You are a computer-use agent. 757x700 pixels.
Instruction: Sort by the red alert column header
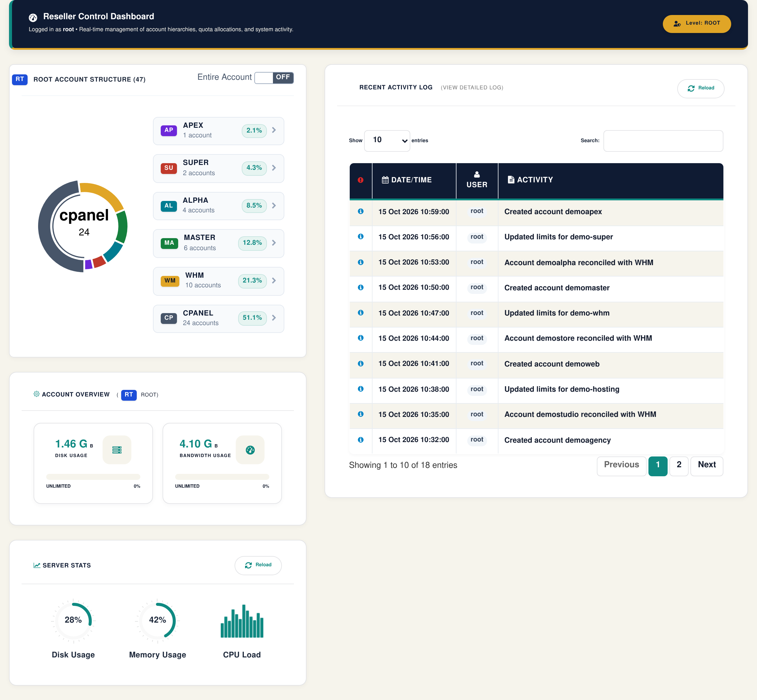pyautogui.click(x=360, y=180)
